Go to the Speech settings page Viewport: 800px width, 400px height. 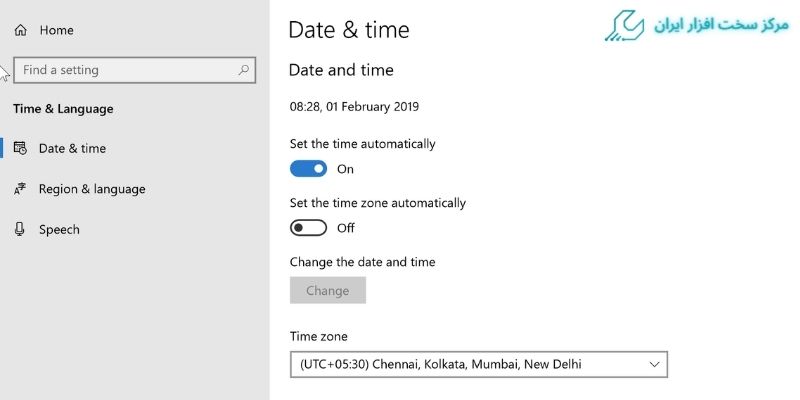pos(59,230)
